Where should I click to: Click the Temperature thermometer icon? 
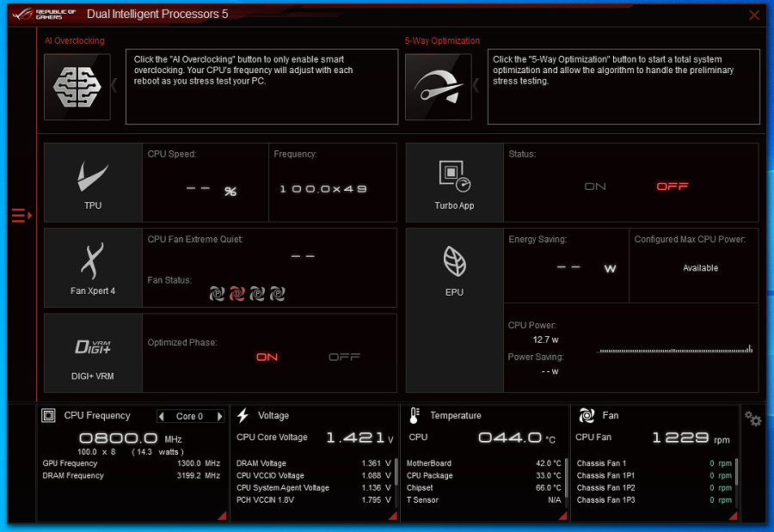(415, 415)
